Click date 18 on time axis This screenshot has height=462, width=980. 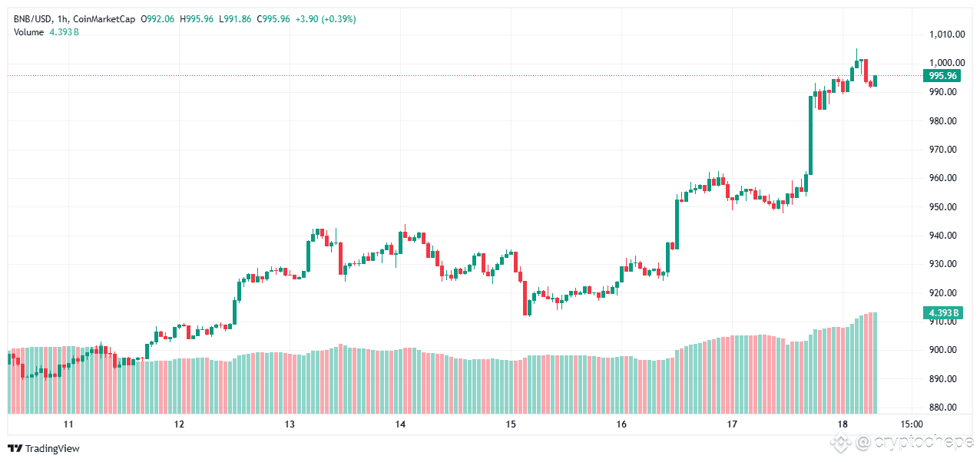[x=843, y=424]
